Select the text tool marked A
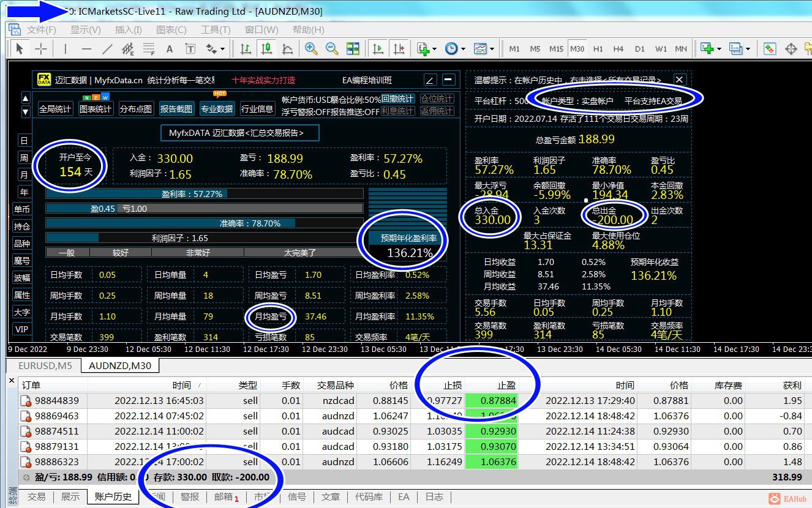The image size is (812, 508). pos(170,49)
